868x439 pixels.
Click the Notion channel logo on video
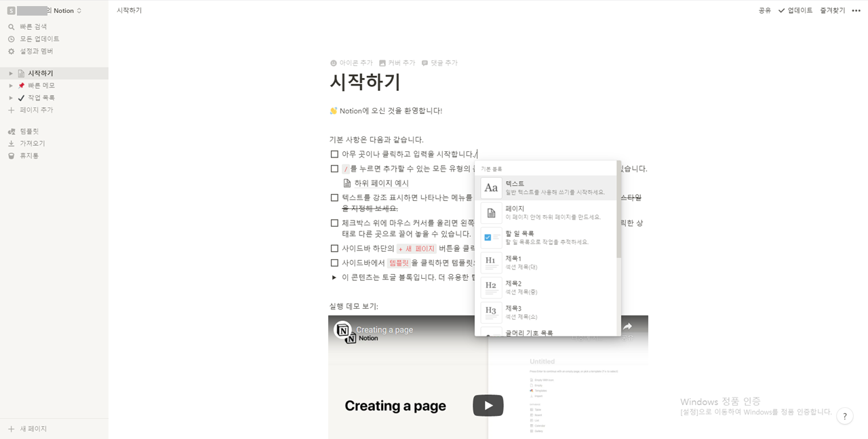(x=343, y=330)
